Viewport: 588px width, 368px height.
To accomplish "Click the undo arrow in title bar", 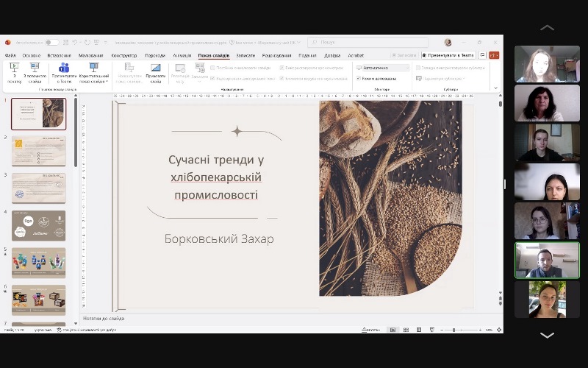I will click(x=76, y=43).
